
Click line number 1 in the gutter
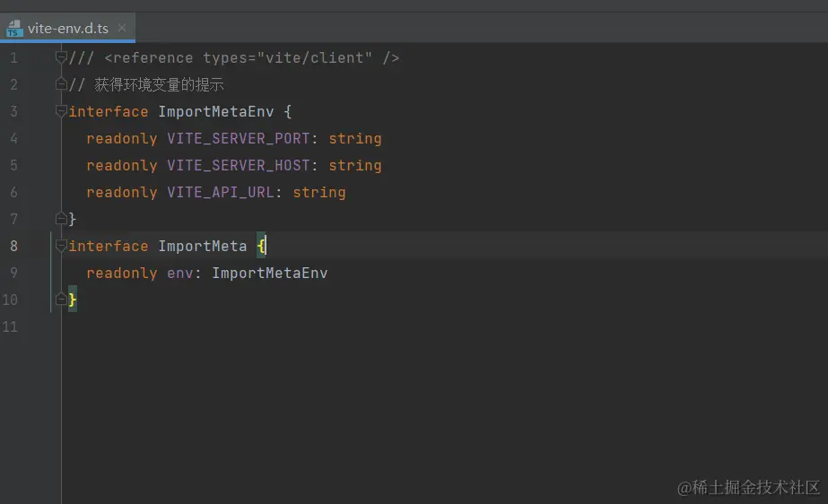tap(13, 57)
